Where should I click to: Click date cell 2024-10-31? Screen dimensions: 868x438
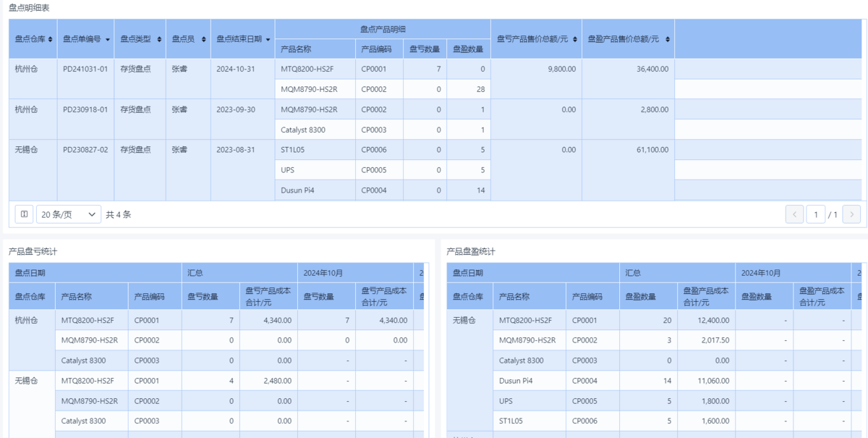point(236,69)
